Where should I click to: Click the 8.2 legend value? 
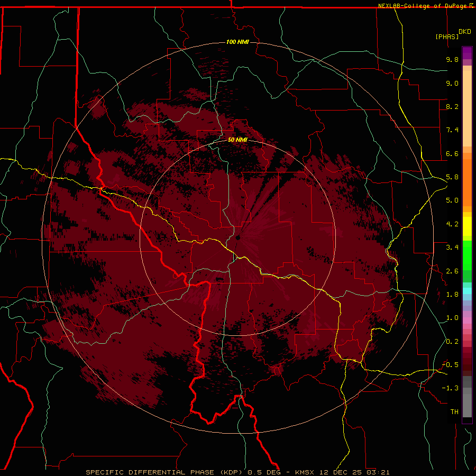pyautogui.click(x=452, y=106)
